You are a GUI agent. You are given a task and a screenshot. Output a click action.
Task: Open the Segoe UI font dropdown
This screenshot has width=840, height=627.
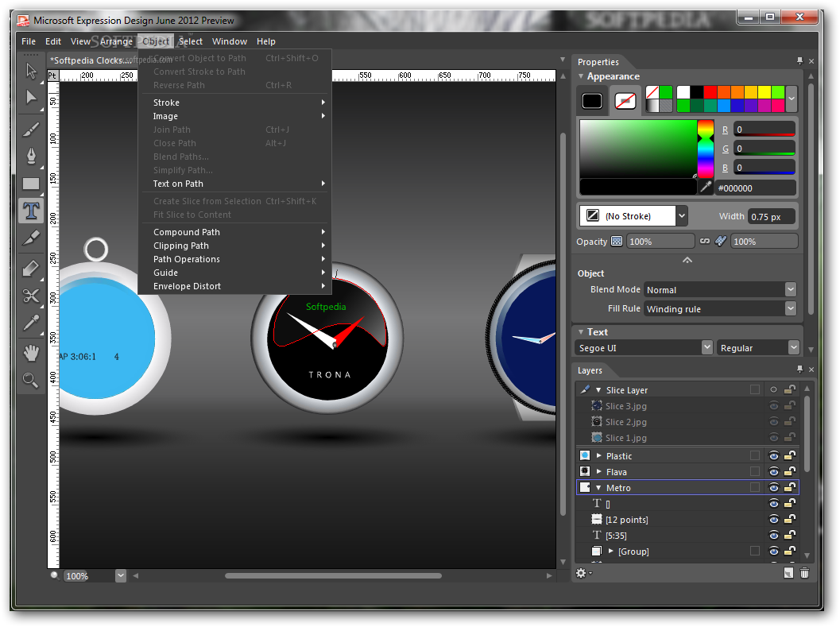pos(707,347)
